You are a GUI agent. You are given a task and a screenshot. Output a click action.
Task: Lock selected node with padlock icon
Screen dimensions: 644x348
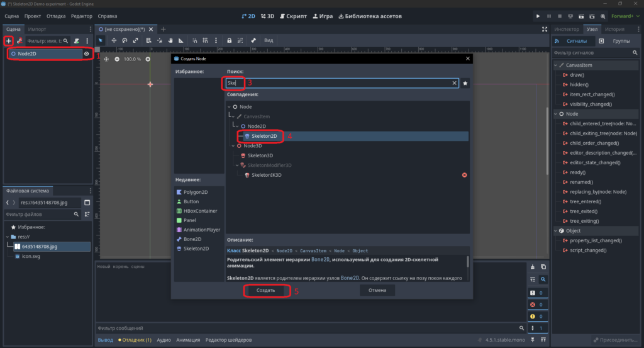point(229,40)
